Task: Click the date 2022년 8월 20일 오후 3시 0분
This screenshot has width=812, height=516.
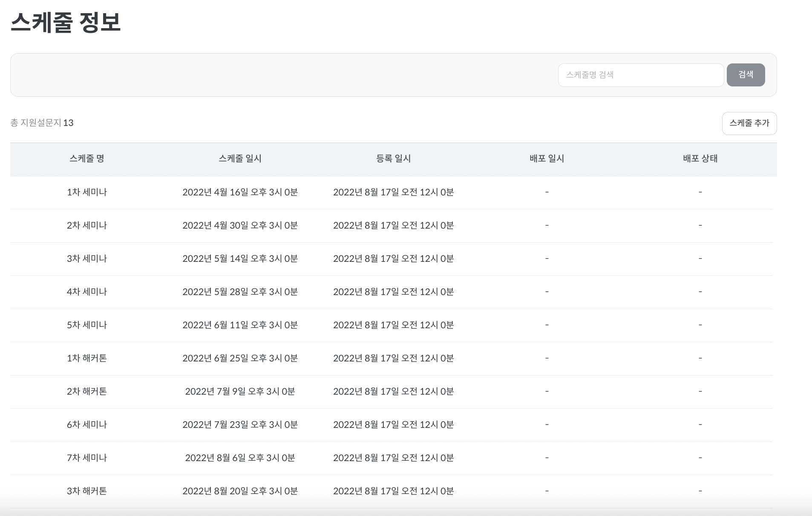Action: tap(240, 491)
